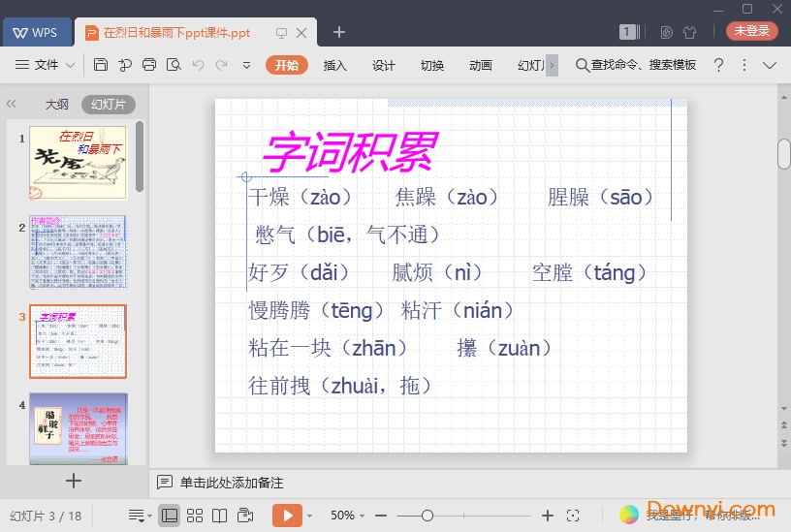
Task: Click the Save icon in toolbar
Action: pos(101,65)
